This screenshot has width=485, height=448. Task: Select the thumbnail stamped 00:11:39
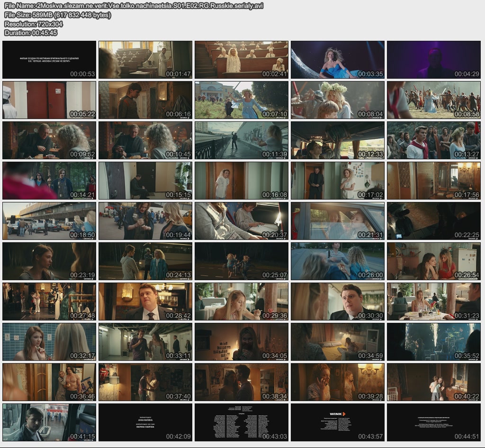tap(241, 140)
